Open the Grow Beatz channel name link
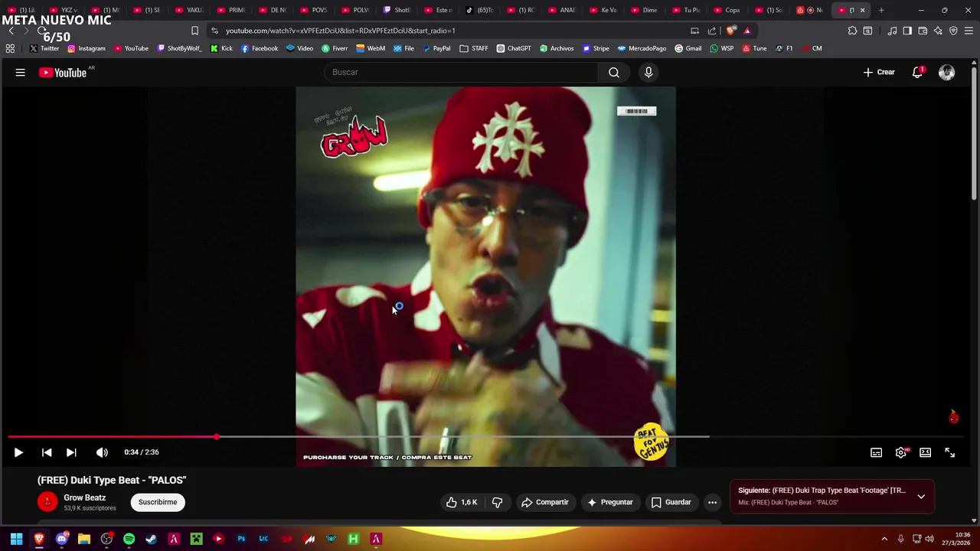 point(85,497)
